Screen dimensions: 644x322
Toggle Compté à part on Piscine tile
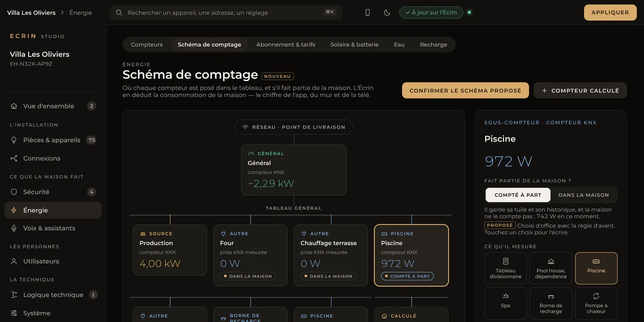[x=407, y=276]
